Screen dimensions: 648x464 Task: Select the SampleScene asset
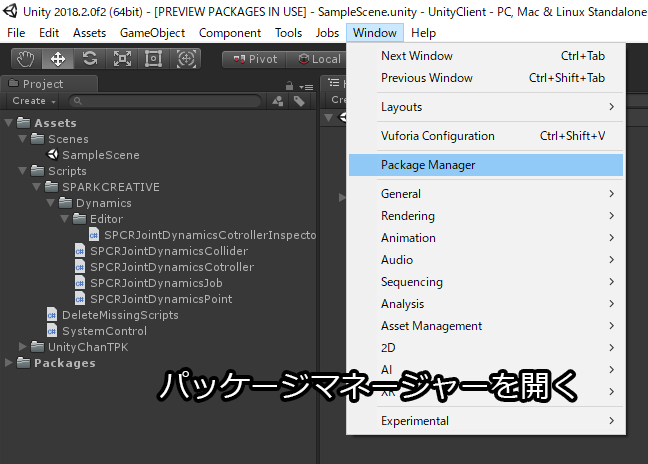pyautogui.click(x=93, y=155)
